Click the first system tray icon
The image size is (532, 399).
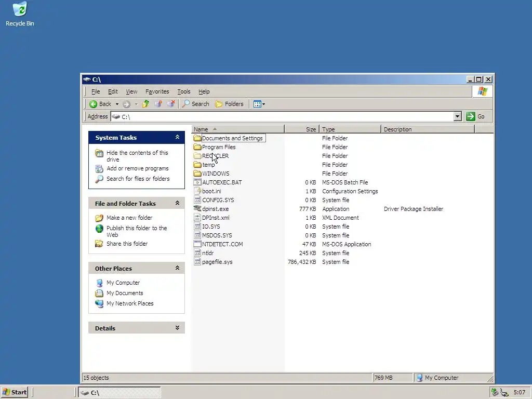point(495,392)
